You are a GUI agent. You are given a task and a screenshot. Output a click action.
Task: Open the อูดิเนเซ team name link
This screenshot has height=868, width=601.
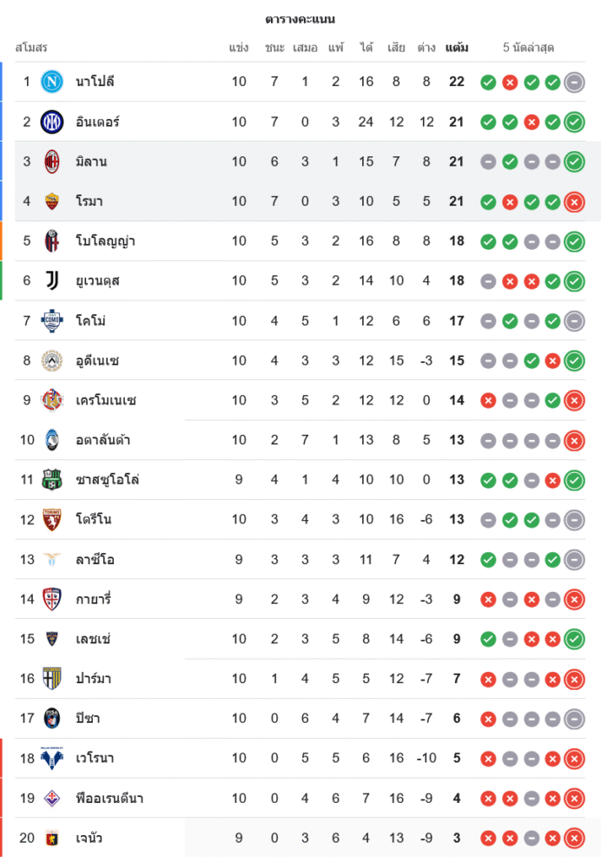point(97,360)
